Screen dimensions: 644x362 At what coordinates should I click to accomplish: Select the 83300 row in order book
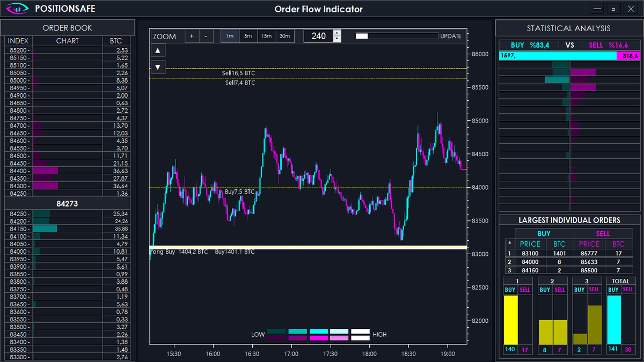67,357
